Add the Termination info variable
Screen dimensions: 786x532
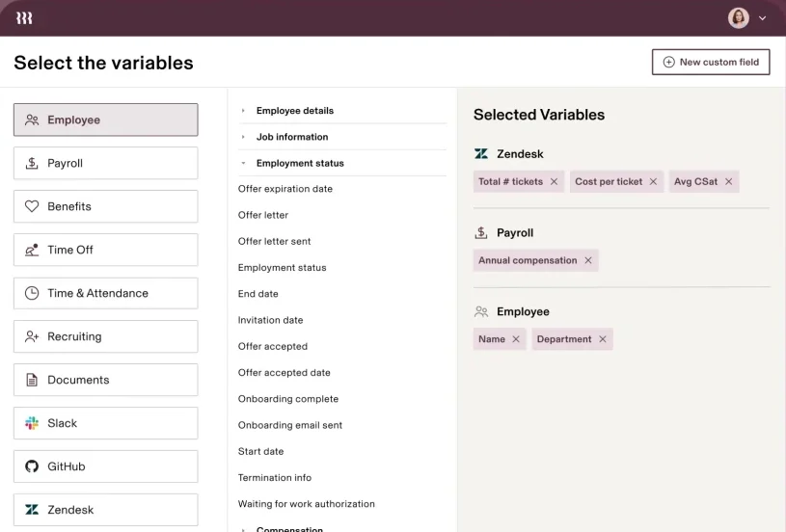(275, 478)
